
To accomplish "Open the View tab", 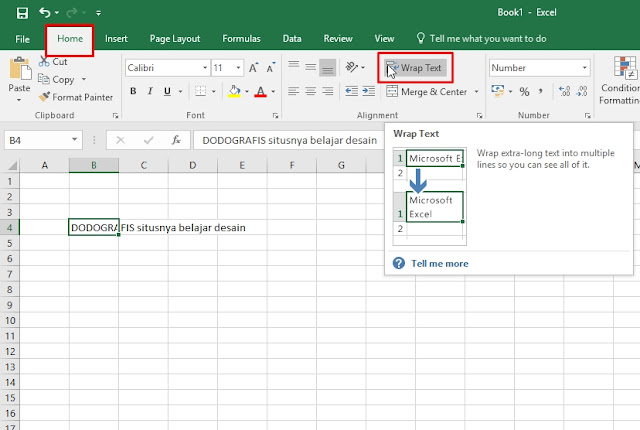I will pyautogui.click(x=384, y=39).
